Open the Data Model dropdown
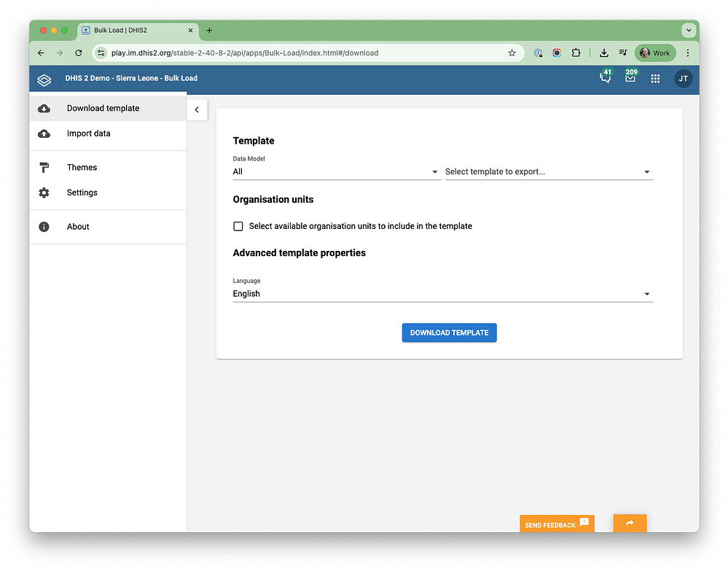Viewport: 728px width, 571px height. (x=336, y=172)
